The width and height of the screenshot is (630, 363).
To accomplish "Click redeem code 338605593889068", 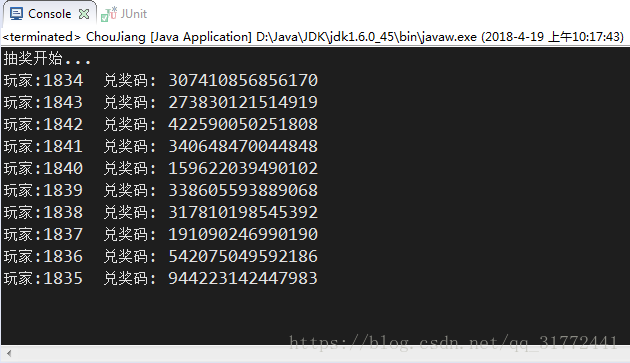I will pyautogui.click(x=243, y=190).
